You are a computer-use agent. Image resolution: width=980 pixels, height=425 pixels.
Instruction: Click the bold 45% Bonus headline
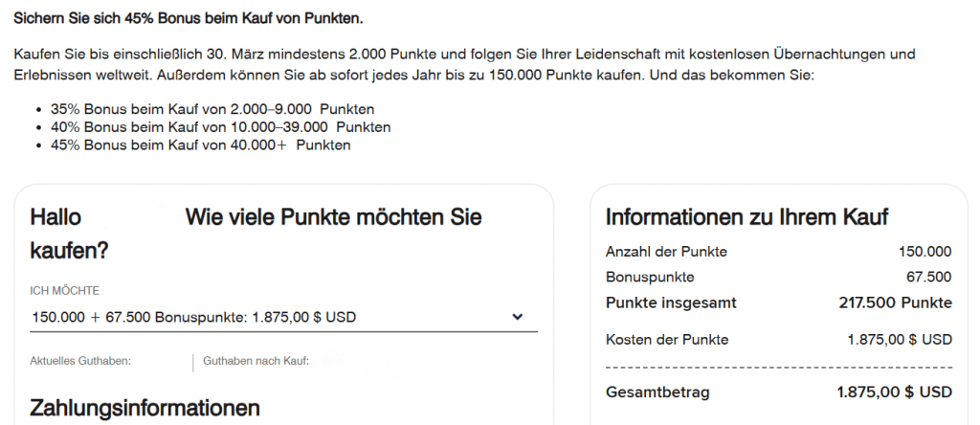point(188,18)
